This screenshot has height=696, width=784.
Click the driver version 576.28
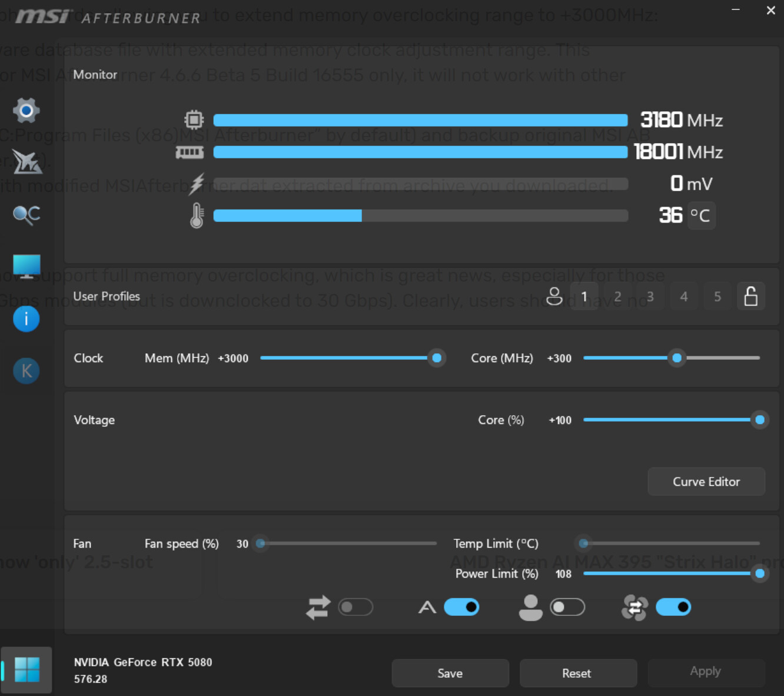[91, 679]
